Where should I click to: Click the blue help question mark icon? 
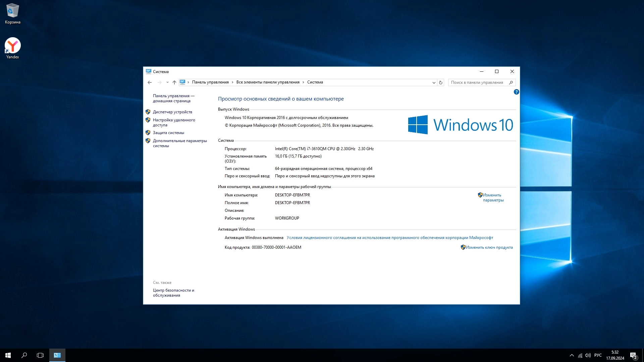point(516,92)
